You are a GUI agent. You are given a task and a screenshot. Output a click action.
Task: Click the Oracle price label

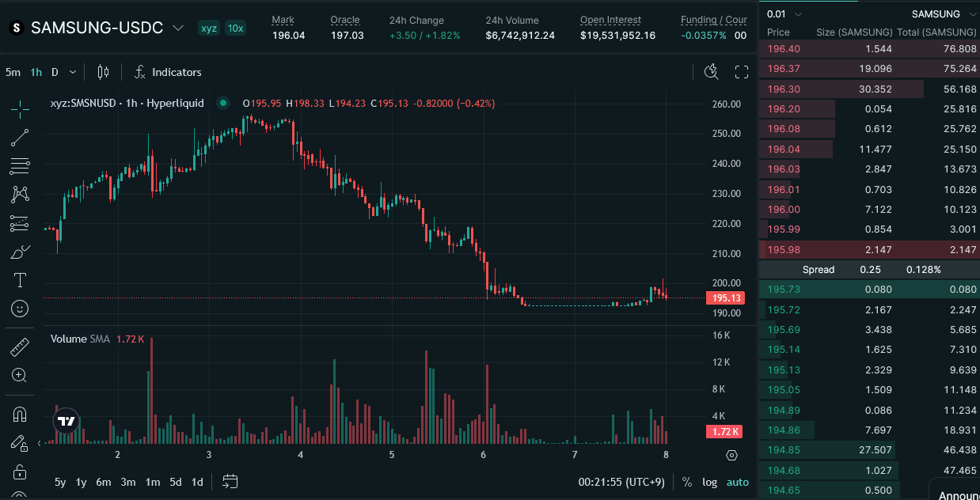[x=344, y=20]
